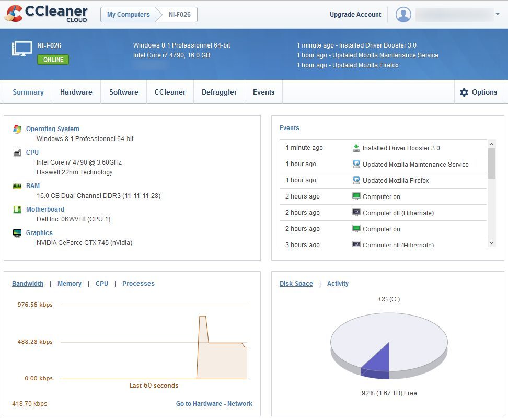Open the Defraggler tab
The height and width of the screenshot is (420, 508).
pyautogui.click(x=219, y=92)
